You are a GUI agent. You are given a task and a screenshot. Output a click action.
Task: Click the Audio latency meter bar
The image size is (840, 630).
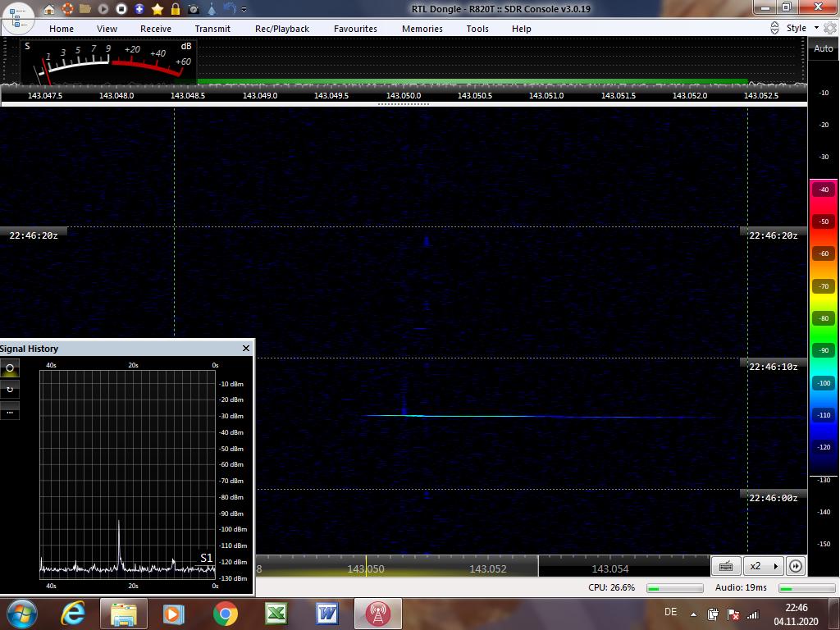click(x=806, y=588)
